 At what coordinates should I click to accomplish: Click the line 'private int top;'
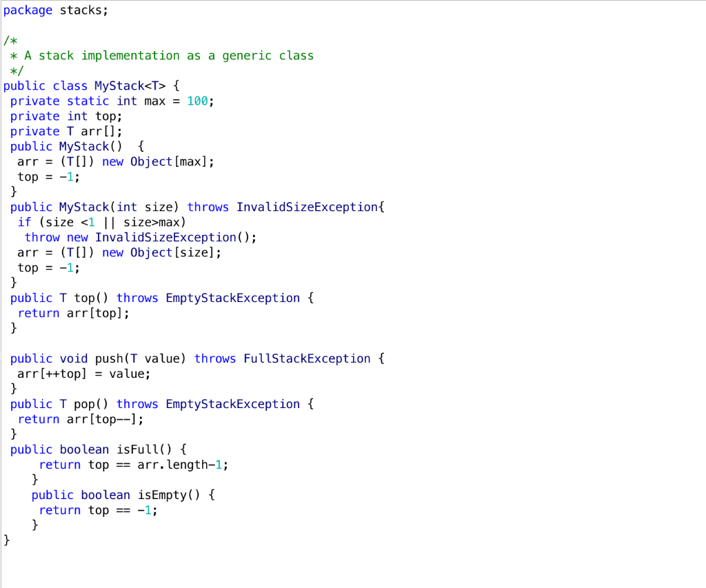tap(65, 116)
